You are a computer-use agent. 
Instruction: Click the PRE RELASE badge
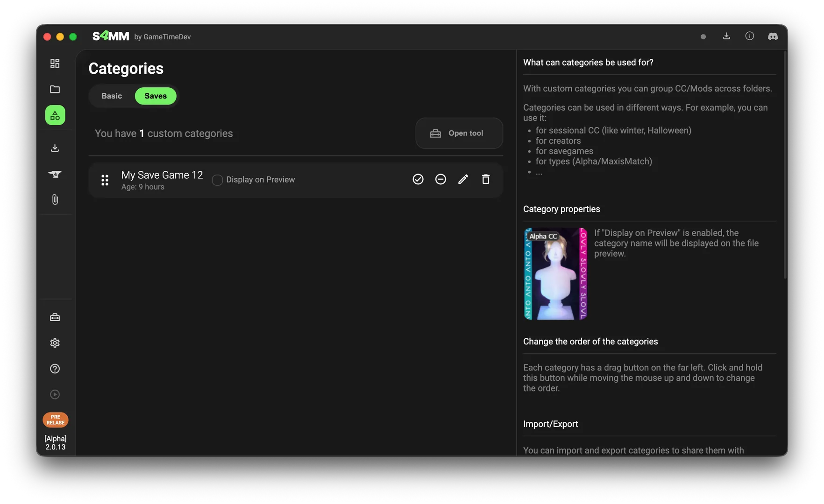point(56,420)
